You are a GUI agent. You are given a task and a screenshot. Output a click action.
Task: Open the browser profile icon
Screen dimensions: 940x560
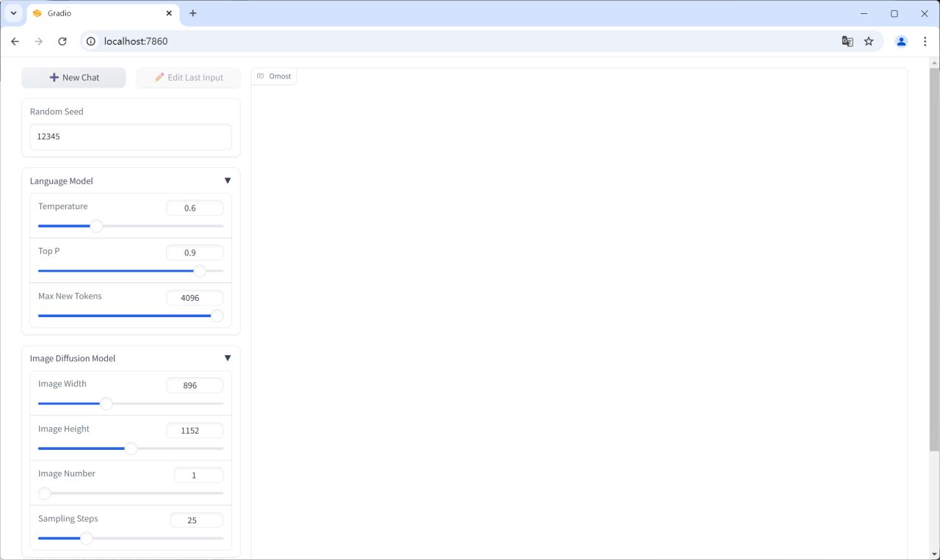click(x=901, y=42)
